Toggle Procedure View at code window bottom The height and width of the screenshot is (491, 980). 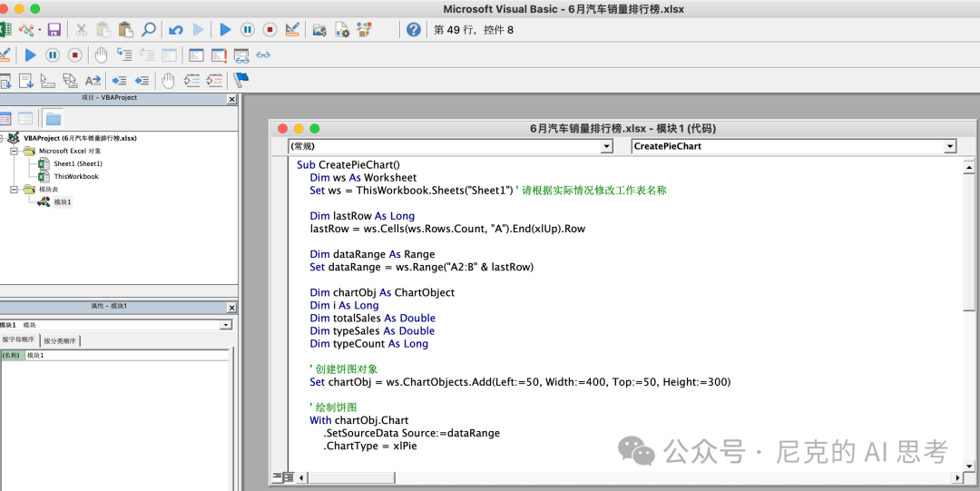coord(276,478)
